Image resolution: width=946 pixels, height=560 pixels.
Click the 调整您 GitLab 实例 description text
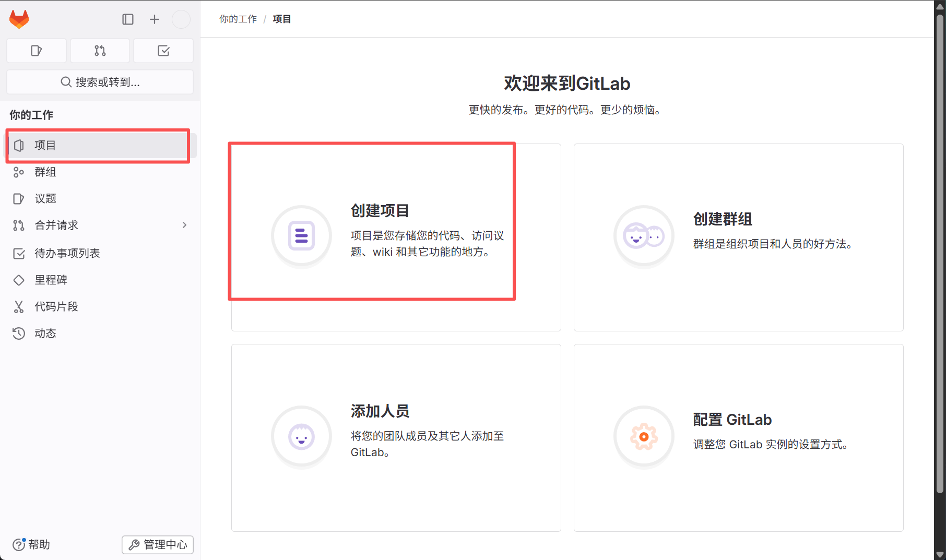pos(772,444)
